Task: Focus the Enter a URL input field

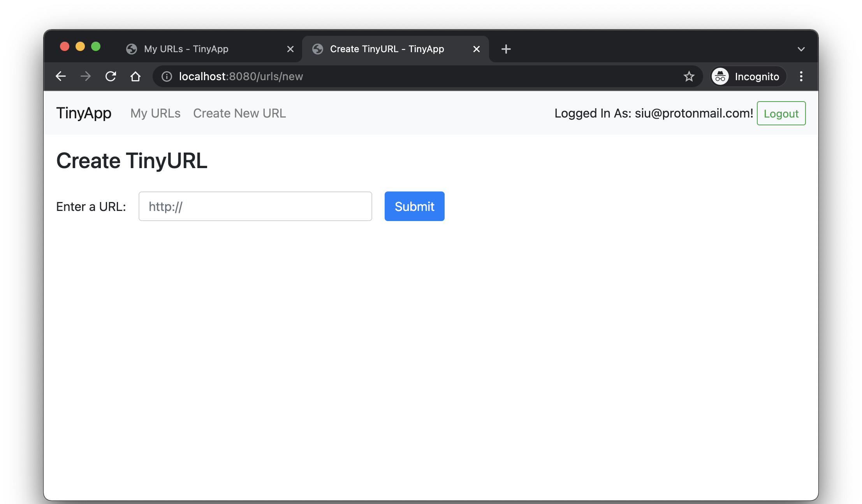Action: (255, 206)
